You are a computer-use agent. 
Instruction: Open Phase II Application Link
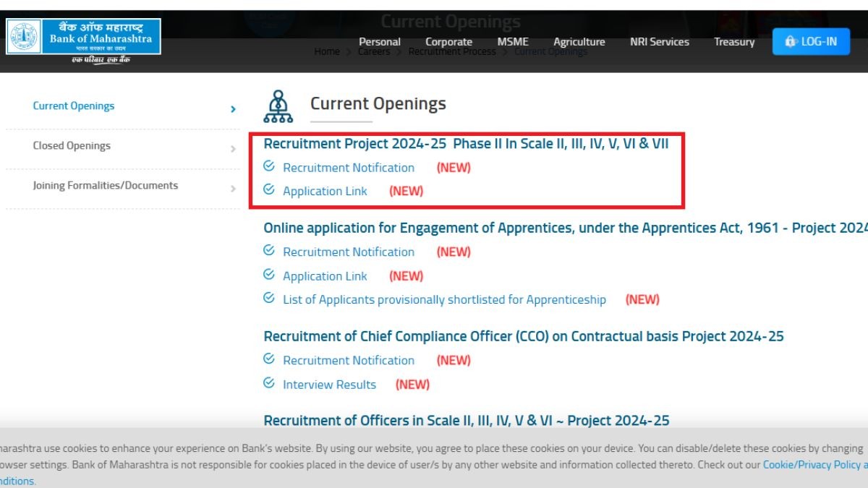pos(325,192)
